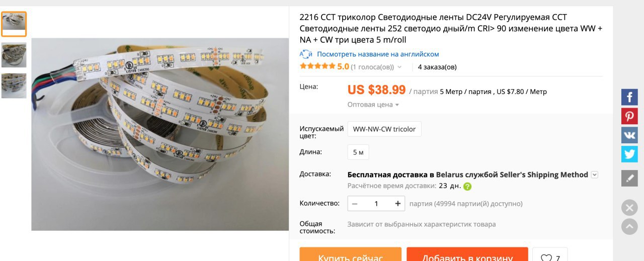Share the product on VK
This screenshot has height=261, width=644.
click(x=629, y=135)
